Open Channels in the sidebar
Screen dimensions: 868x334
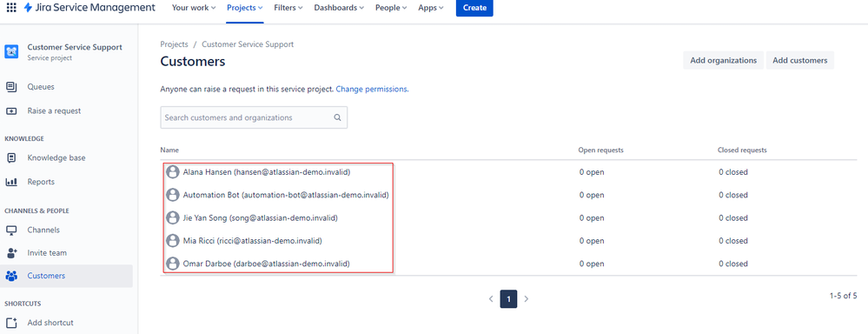pos(66,230)
